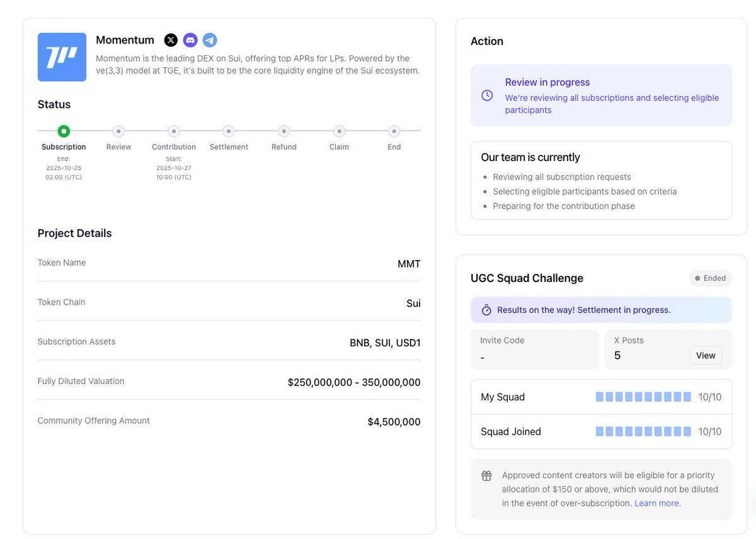Click the Ended status badge
Viewport: 756px width, 539px height.
[x=710, y=278]
